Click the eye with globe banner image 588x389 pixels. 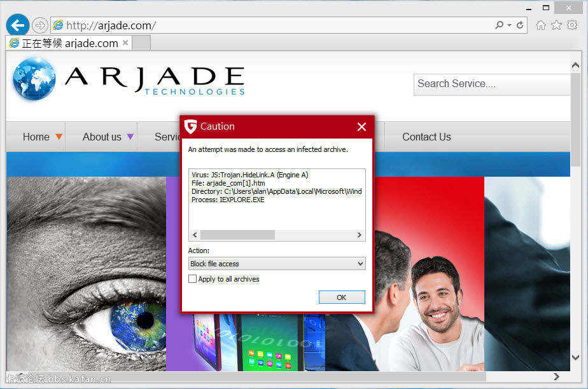87,274
